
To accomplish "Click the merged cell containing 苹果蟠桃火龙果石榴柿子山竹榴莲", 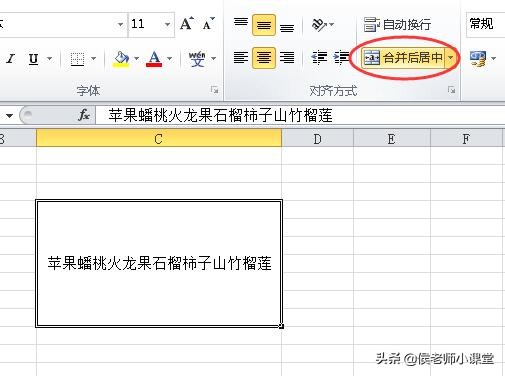I will coord(159,263).
